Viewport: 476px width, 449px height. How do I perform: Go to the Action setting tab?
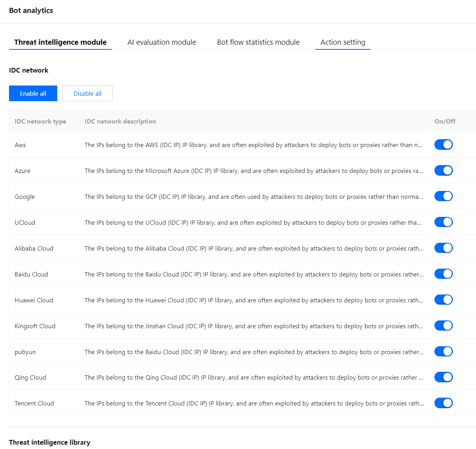343,42
